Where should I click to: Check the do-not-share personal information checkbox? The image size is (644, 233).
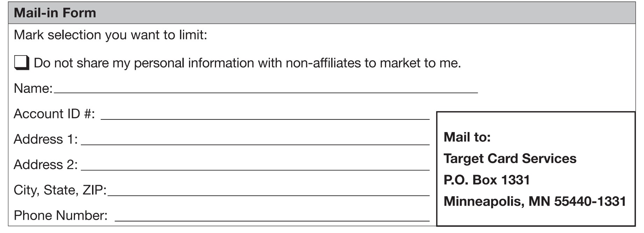pyautogui.click(x=21, y=63)
